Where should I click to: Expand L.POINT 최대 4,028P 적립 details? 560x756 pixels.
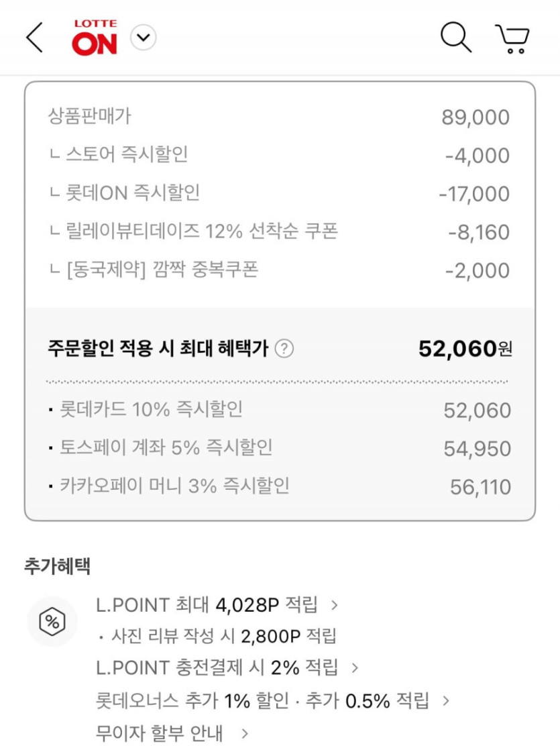point(335,605)
